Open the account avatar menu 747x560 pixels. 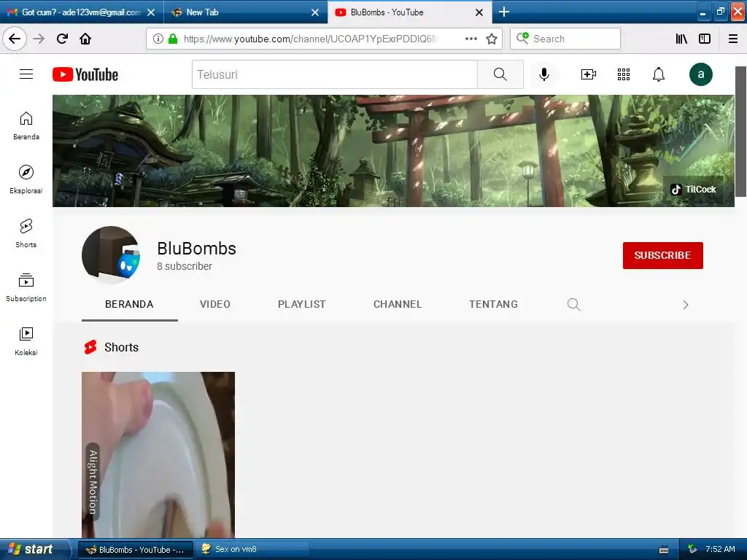701,74
